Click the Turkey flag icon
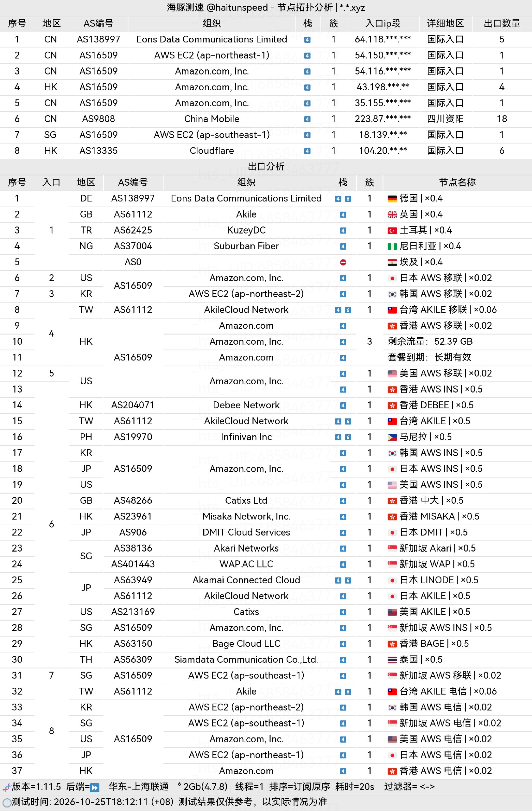The height and width of the screenshot is (811, 532). click(392, 231)
